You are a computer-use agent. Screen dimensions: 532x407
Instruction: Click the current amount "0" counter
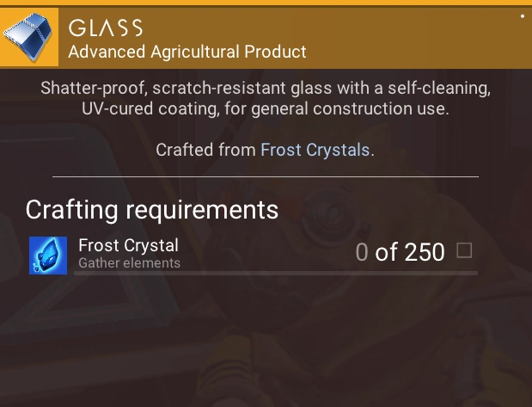tap(362, 252)
